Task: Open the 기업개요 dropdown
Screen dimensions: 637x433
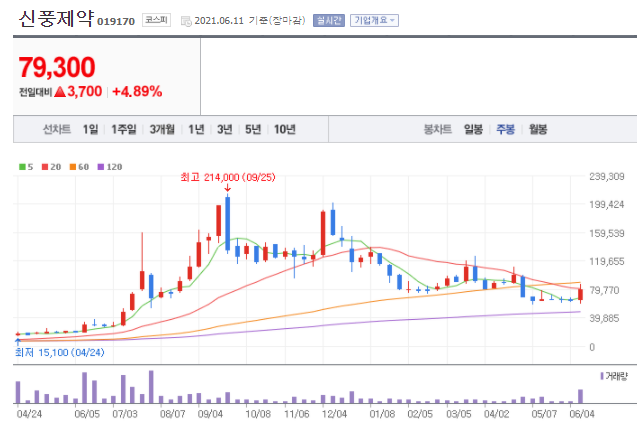Action: pos(374,20)
